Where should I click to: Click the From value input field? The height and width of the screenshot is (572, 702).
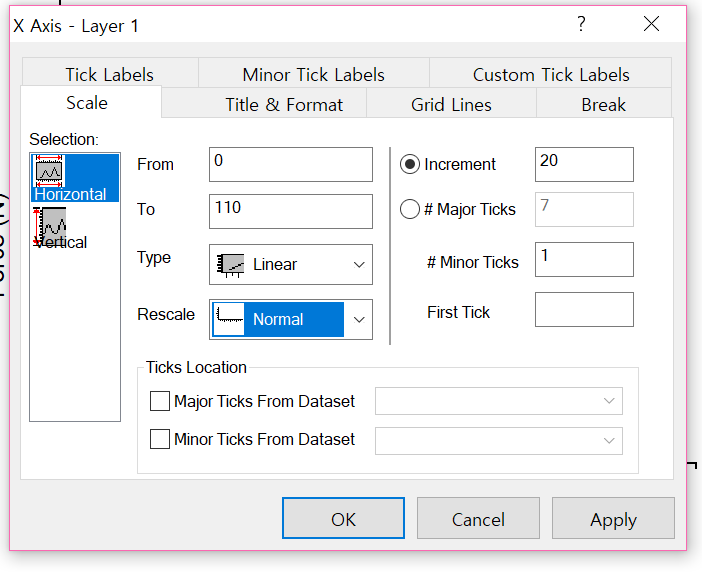(290, 165)
